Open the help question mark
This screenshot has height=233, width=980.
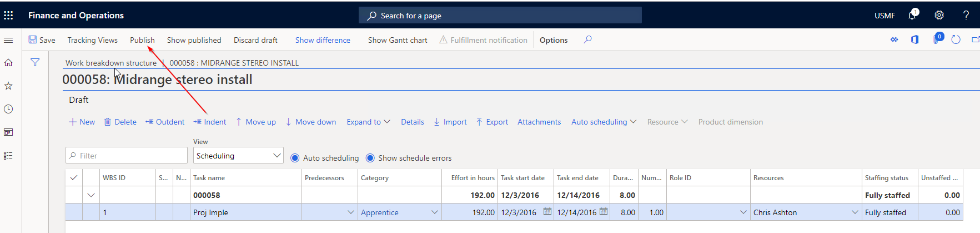pyautogui.click(x=966, y=15)
